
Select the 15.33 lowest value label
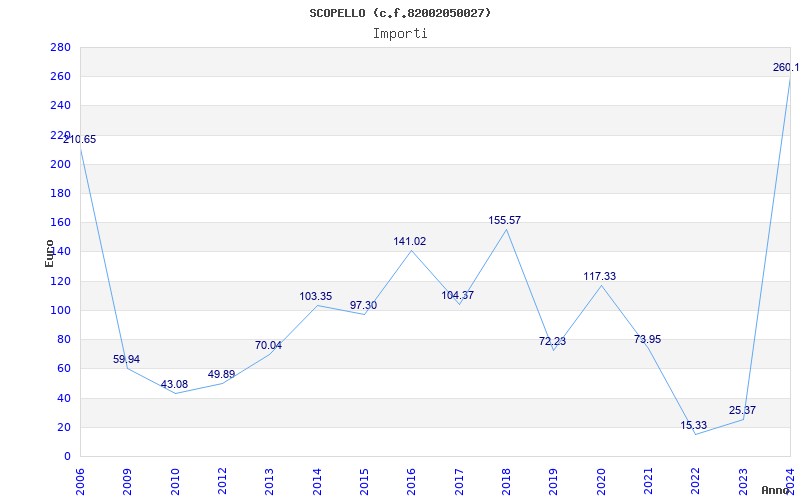(x=694, y=426)
